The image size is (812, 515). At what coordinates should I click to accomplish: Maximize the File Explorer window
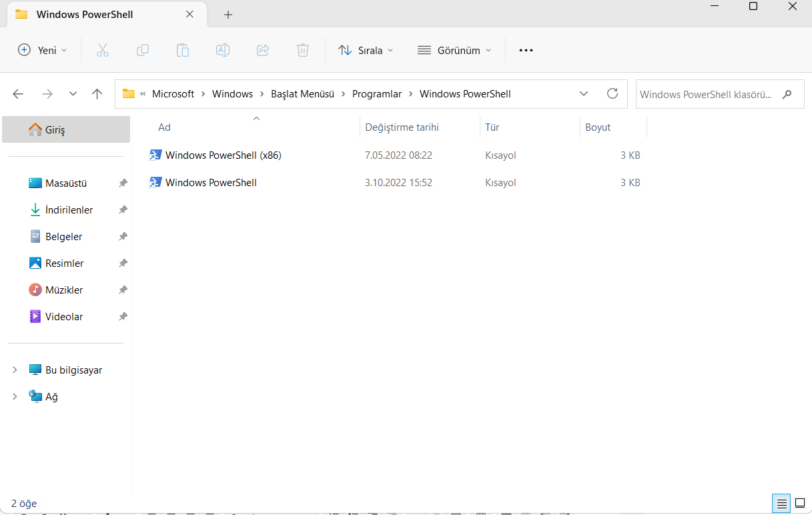[x=753, y=7]
